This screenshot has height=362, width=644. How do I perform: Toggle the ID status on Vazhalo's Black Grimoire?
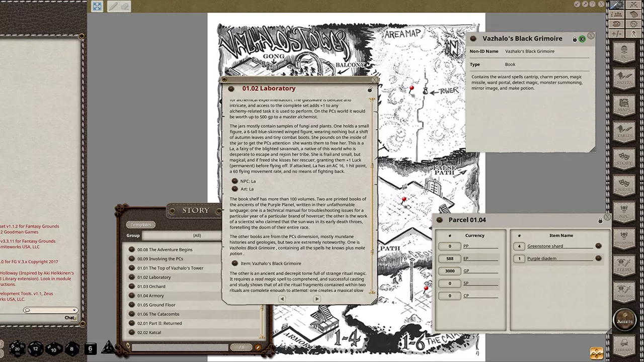coord(582,39)
